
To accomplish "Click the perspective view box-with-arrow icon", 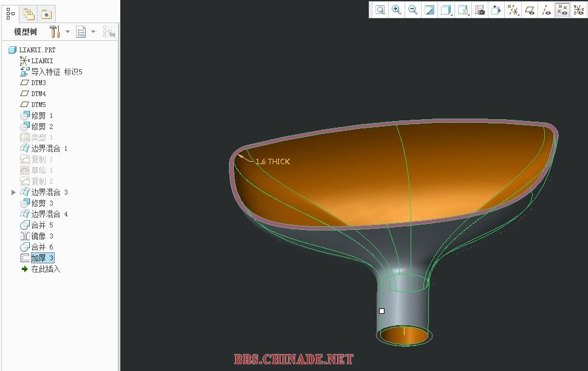I will (496, 10).
